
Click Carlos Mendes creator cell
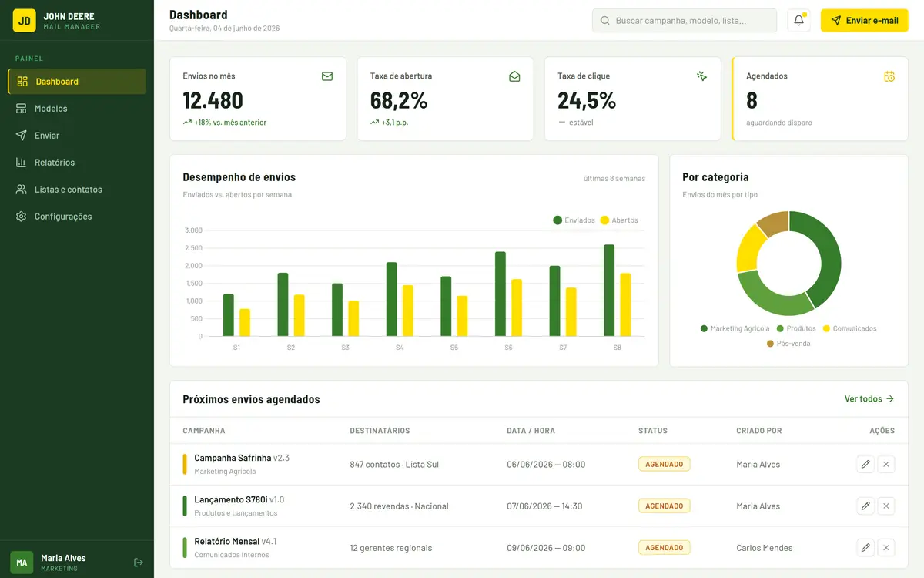tap(765, 548)
